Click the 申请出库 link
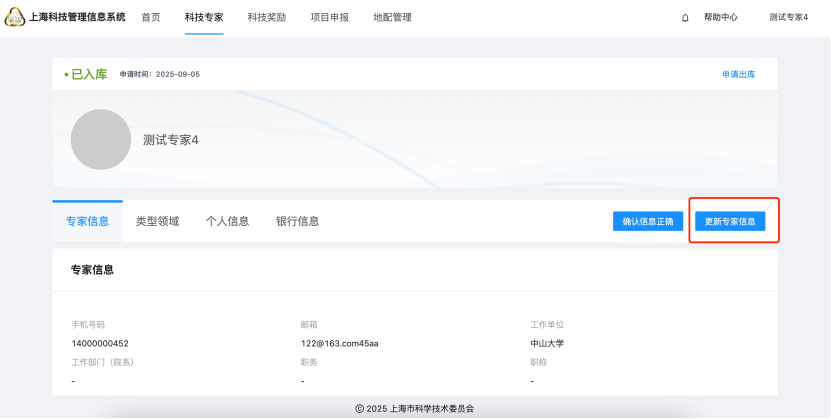 coord(738,74)
